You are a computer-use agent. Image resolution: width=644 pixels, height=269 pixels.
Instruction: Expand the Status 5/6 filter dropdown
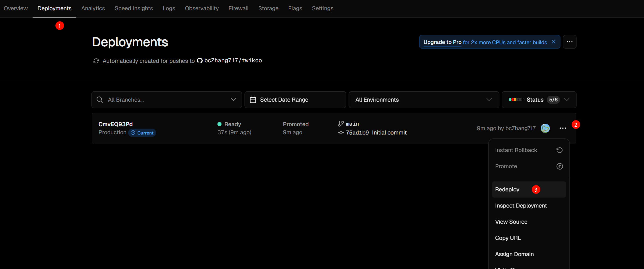click(566, 100)
